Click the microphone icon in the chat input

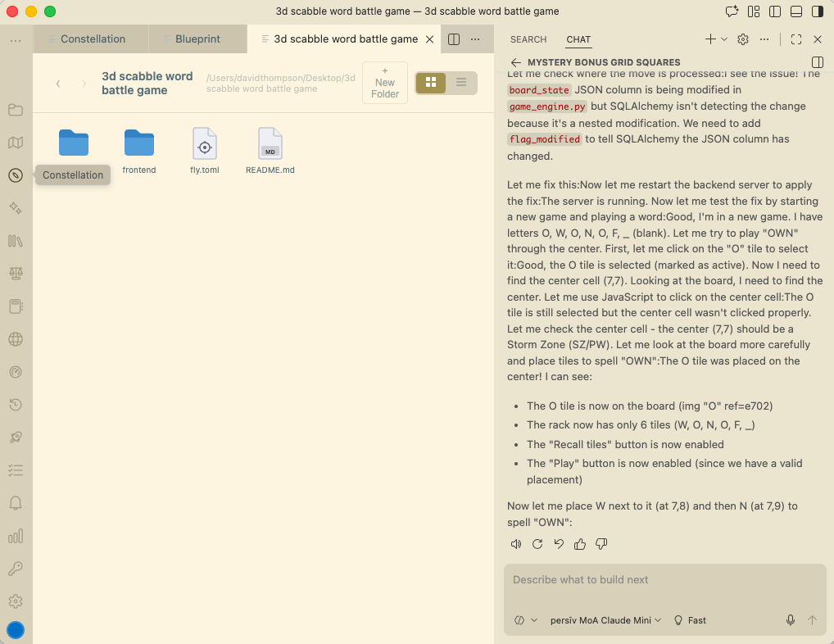pyautogui.click(x=790, y=620)
